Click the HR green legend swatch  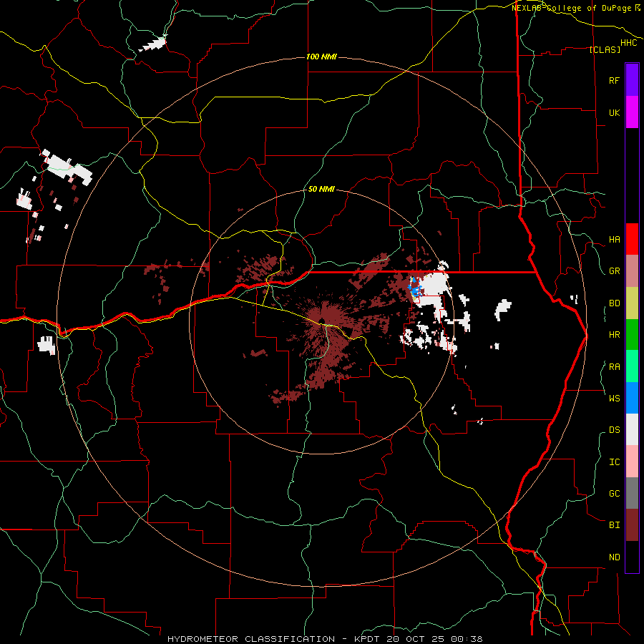click(632, 335)
